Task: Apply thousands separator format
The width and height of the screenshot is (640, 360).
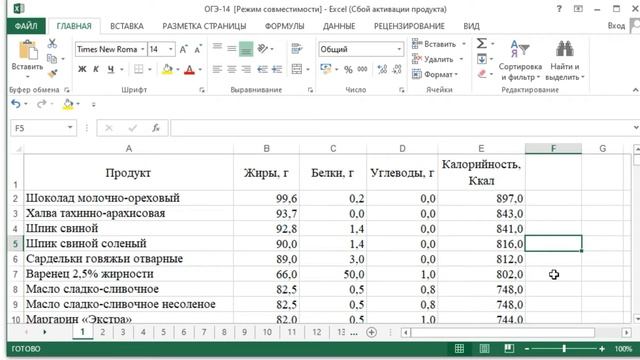Action: pos(362,69)
